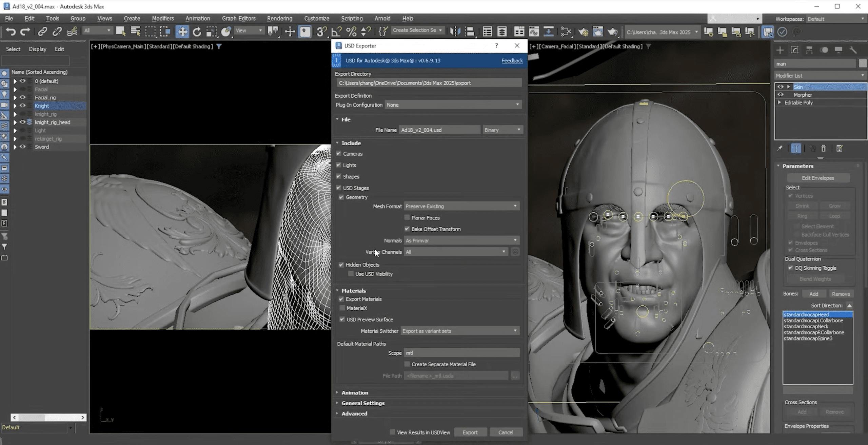Click the object color swatch beside name field
This screenshot has width=868, height=445.
click(862, 64)
